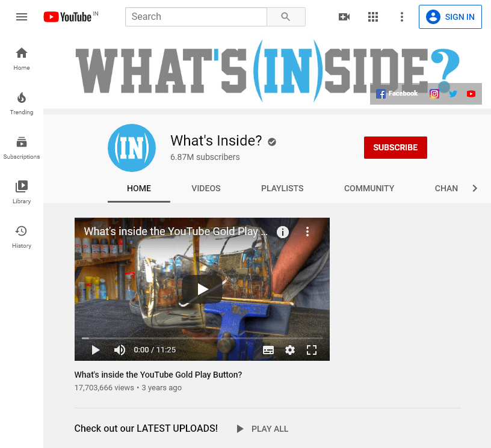Open the video title link below the player

click(158, 375)
